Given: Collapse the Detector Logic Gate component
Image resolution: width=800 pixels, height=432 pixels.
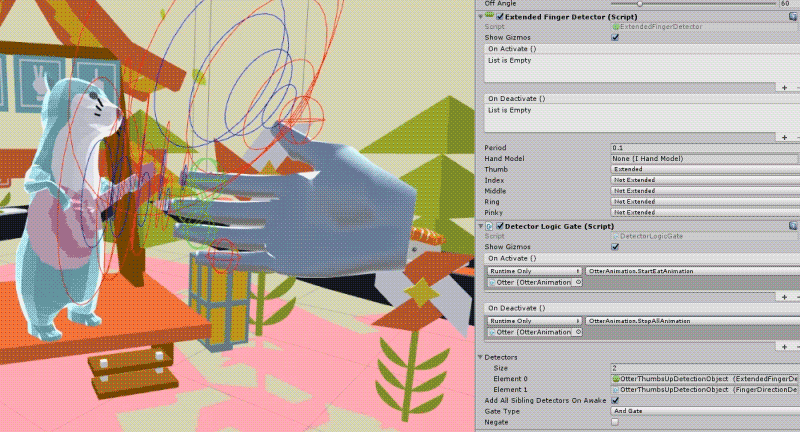Looking at the screenshot, I should point(481,226).
